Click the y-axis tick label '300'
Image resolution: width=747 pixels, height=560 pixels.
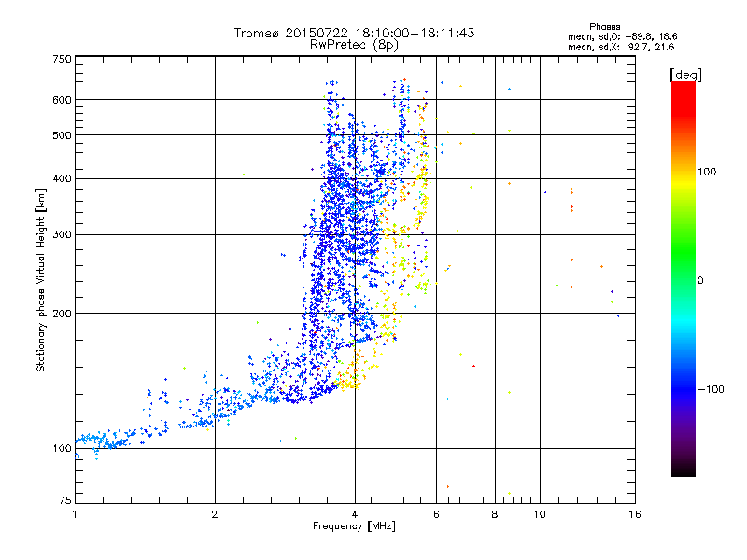(x=62, y=235)
